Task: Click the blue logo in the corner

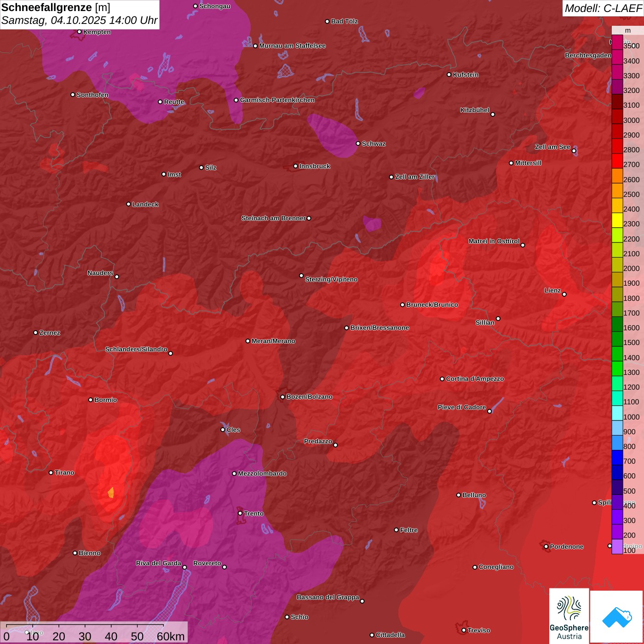Action: tap(616, 616)
